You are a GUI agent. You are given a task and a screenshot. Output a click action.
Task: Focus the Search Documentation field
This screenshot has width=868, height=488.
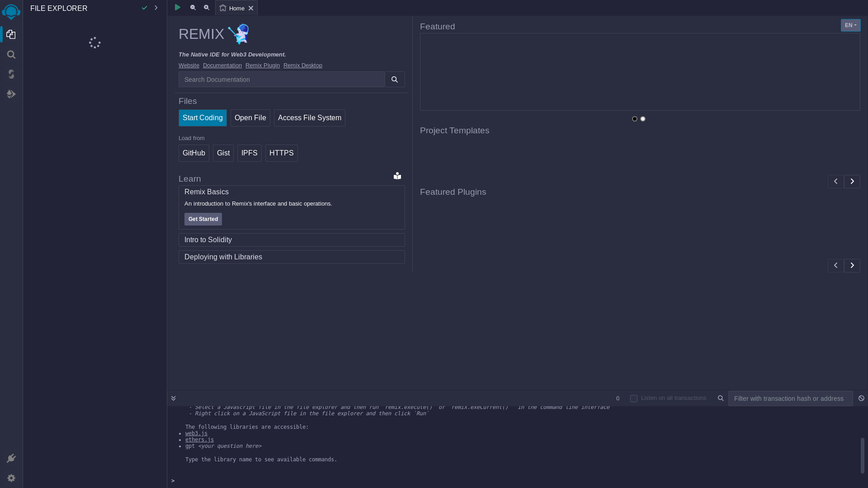pyautogui.click(x=282, y=80)
